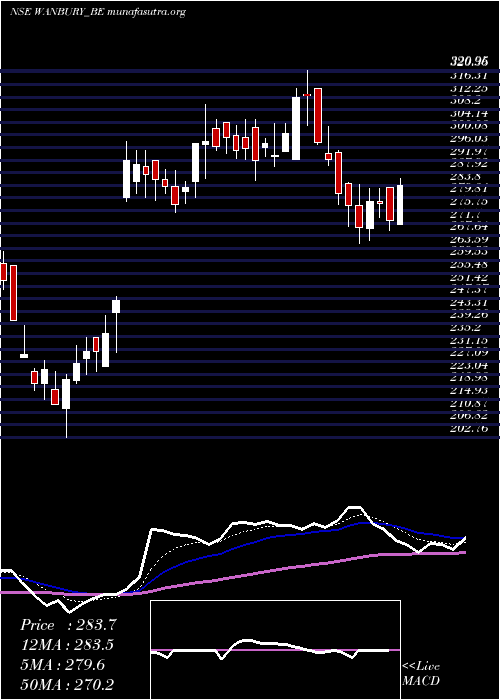The height and width of the screenshot is (700, 500).
Task: Click the 231.15 price axis label
Action: pyautogui.click(x=468, y=340)
